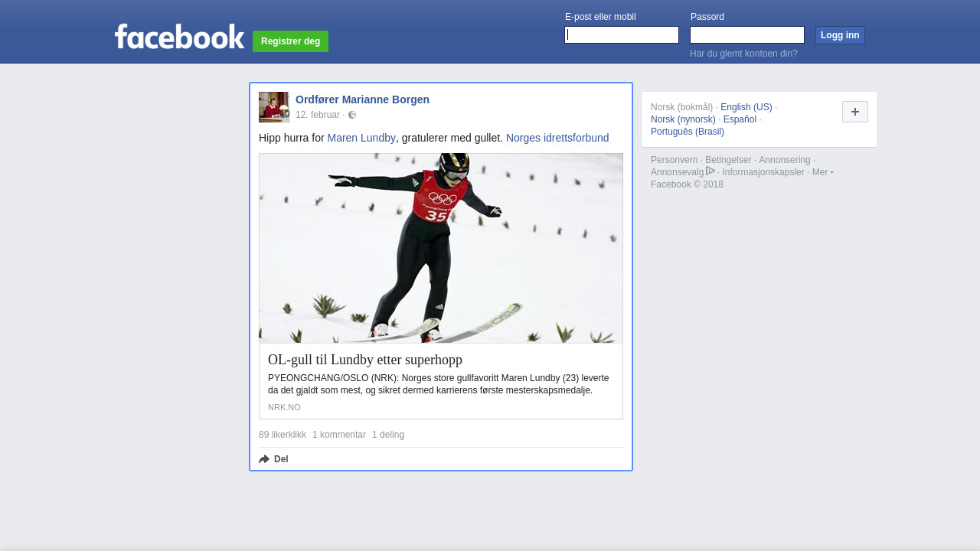Switch language to Norsk (nynorsk)
This screenshot has width=980, height=551.
[683, 119]
